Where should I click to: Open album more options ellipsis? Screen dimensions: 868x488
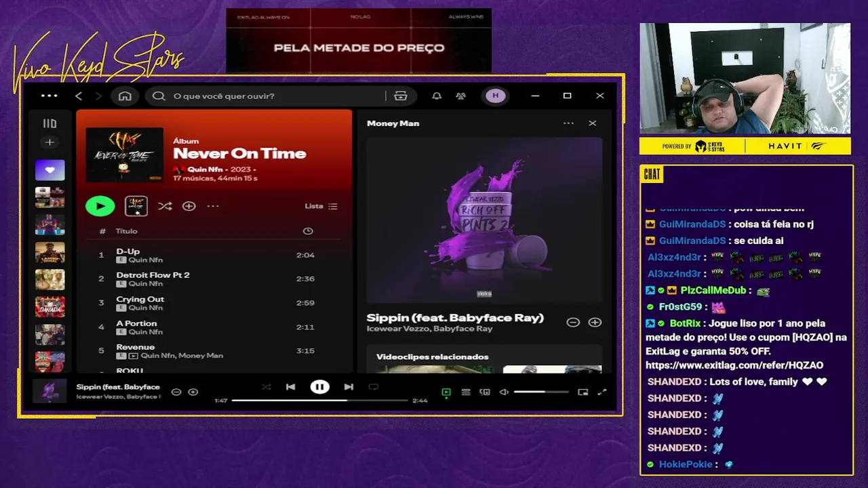coord(213,206)
